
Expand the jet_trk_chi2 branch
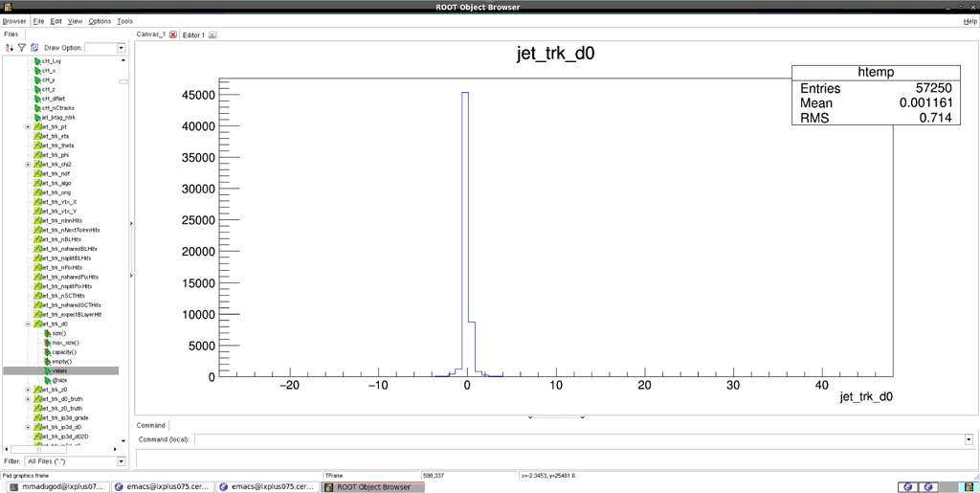tap(28, 165)
